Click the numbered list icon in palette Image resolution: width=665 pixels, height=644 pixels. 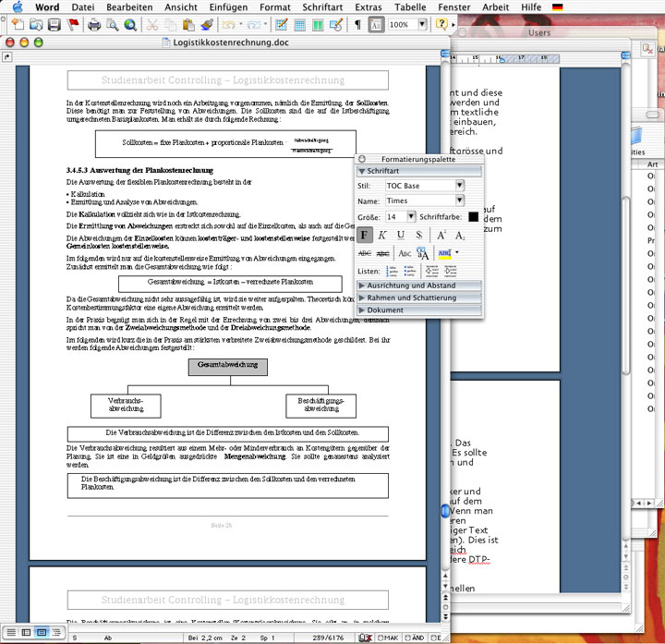click(x=392, y=271)
